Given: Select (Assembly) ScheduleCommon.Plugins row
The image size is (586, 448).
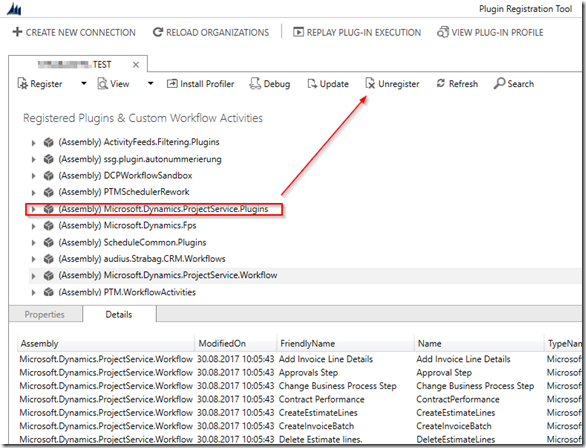Looking at the screenshot, I should [x=132, y=242].
